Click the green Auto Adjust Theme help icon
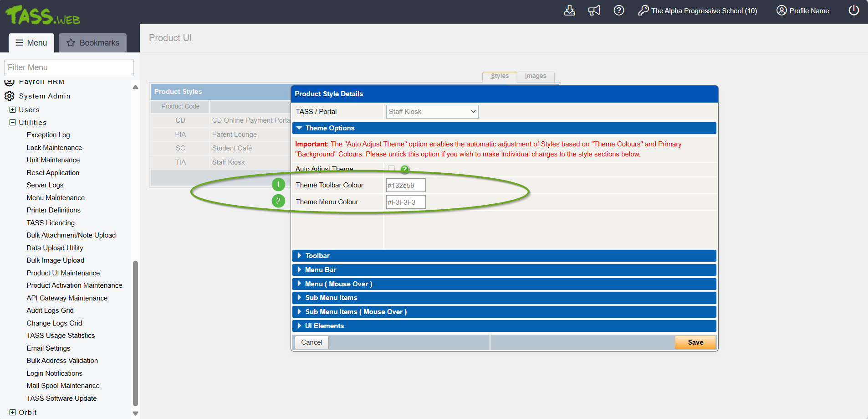 [x=404, y=169]
